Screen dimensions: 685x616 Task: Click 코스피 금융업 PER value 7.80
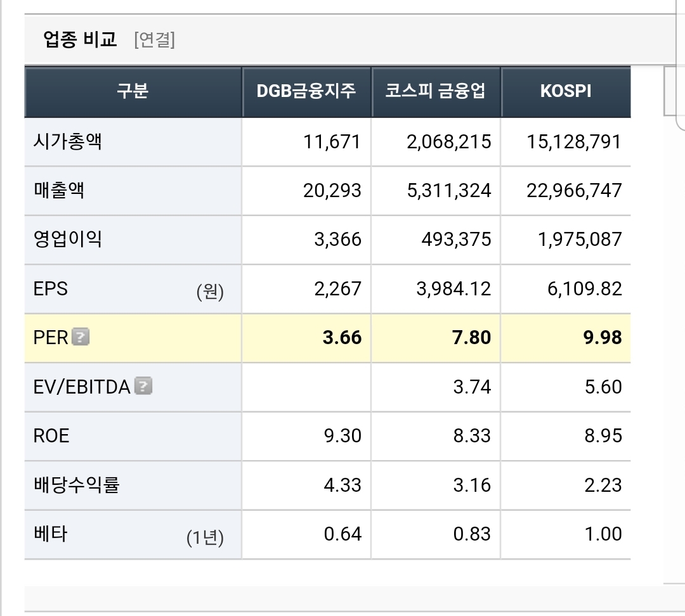click(471, 338)
